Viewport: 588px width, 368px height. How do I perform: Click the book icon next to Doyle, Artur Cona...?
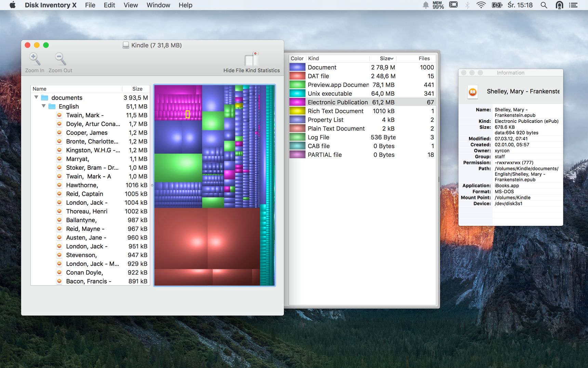click(x=59, y=124)
